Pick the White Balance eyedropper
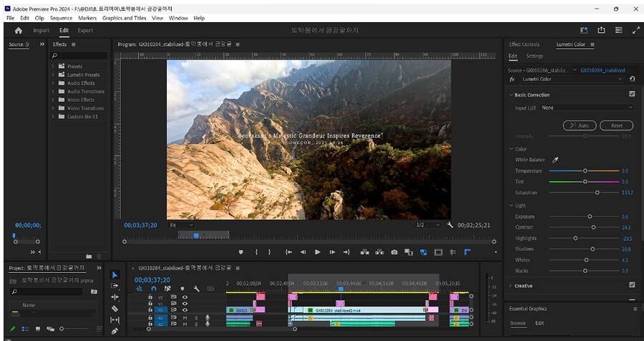Viewport: 644px width, 341px height. point(555,160)
